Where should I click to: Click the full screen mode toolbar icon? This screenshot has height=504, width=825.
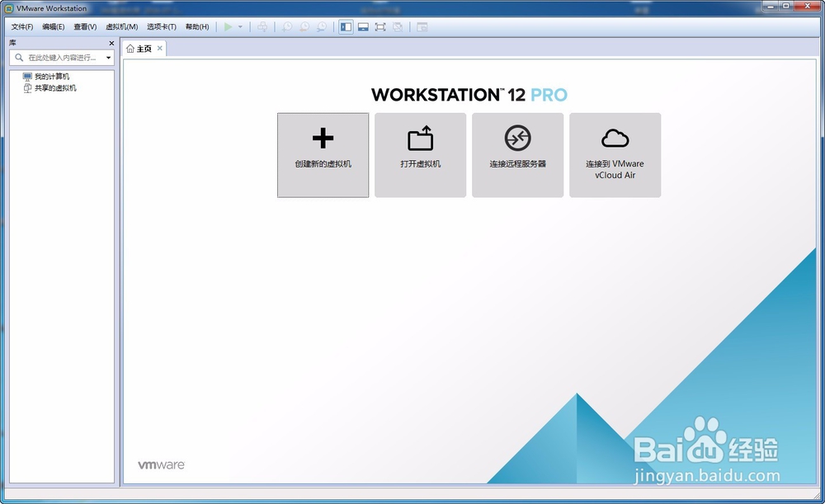tap(380, 27)
